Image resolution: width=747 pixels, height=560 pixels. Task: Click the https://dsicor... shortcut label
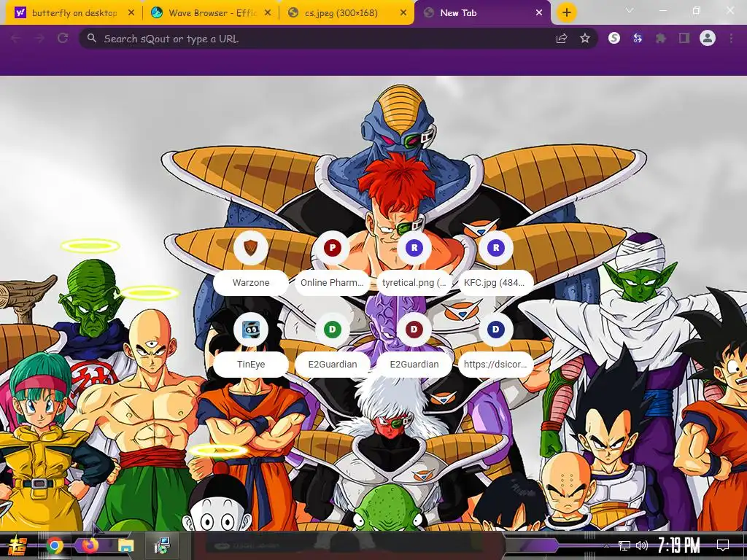tap(496, 365)
